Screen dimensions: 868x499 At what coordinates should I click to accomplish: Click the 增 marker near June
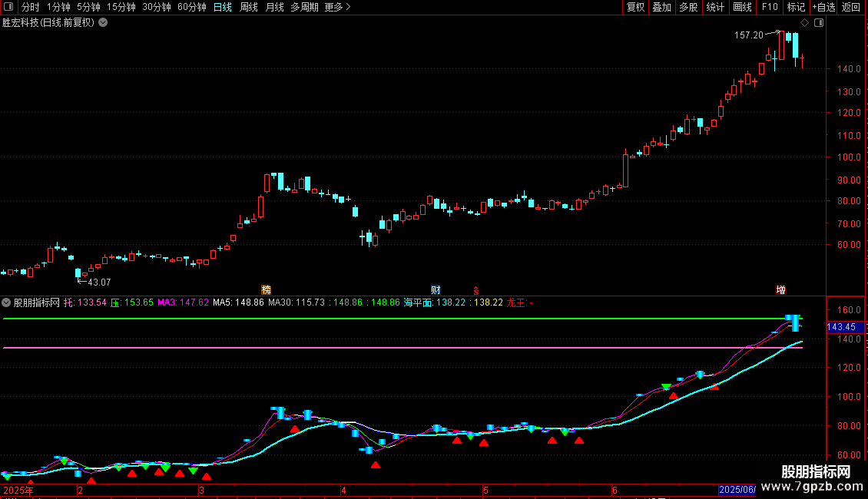point(780,290)
